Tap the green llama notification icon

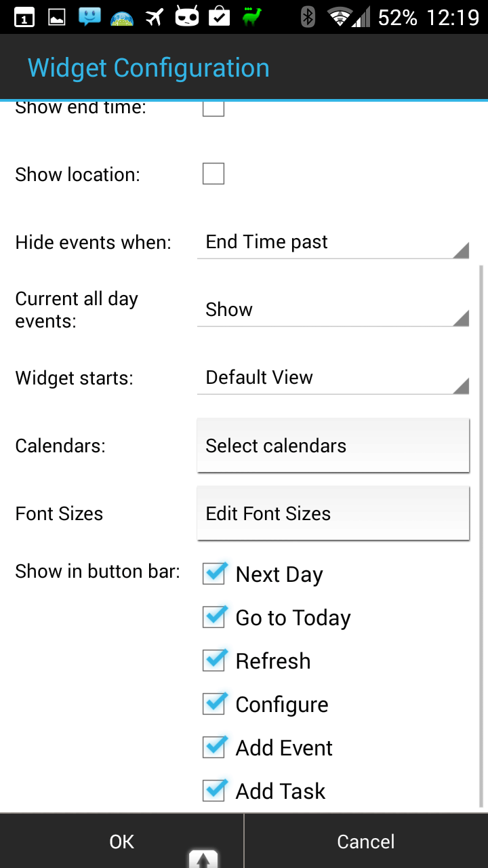coord(252,17)
